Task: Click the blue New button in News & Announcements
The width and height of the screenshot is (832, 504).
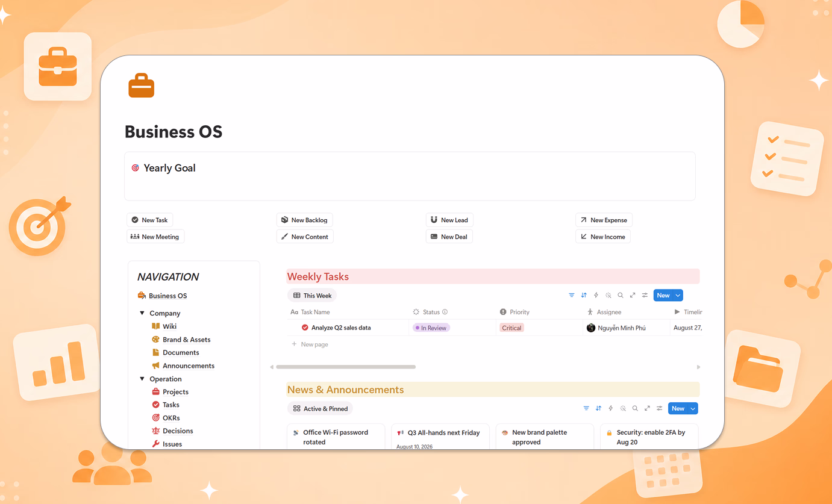Action: point(678,408)
